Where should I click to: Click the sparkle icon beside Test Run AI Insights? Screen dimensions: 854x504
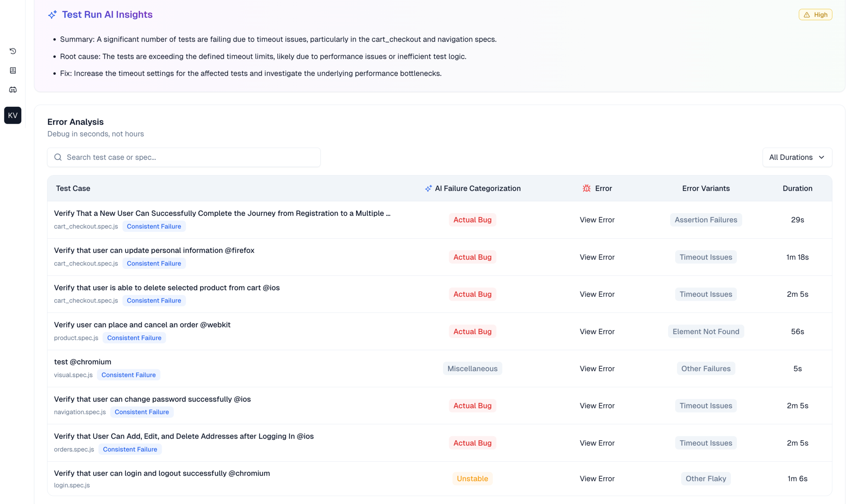52,15
